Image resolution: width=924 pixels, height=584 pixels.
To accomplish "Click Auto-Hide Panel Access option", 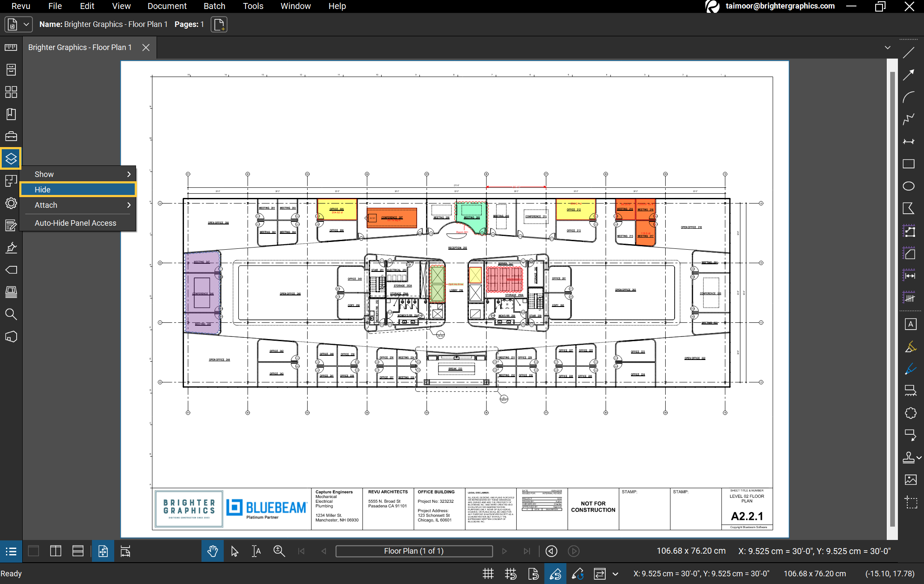I will 75,223.
